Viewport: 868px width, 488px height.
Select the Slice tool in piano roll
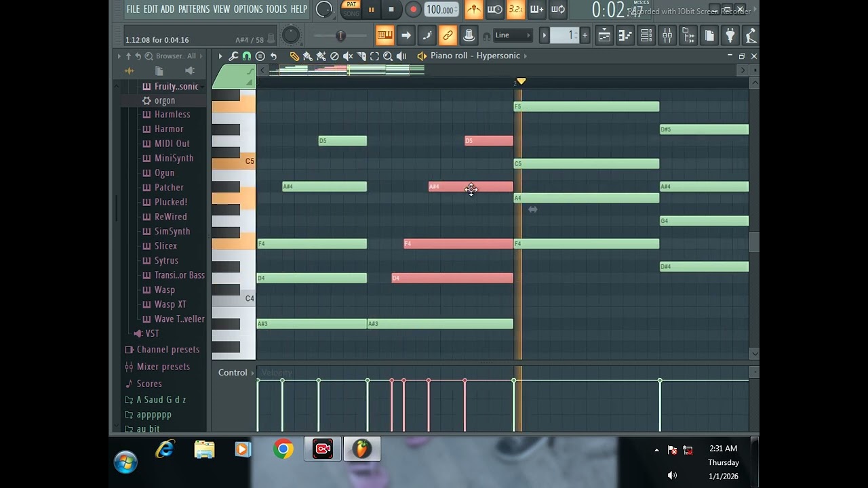pos(361,56)
